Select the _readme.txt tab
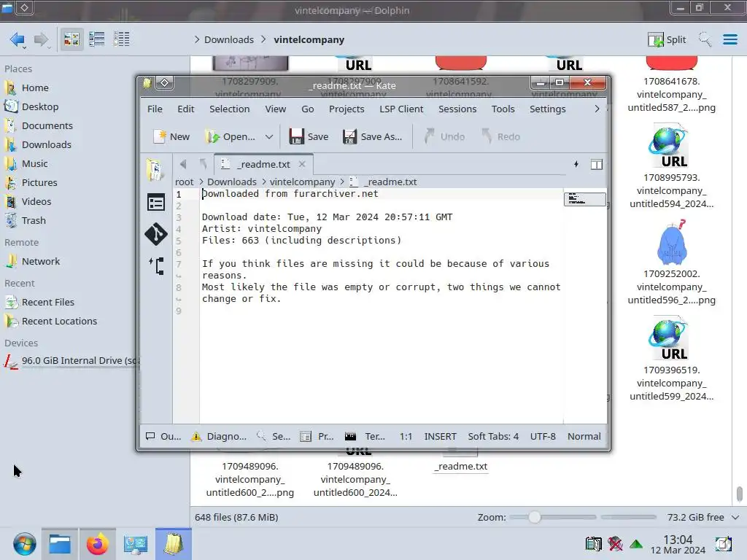Image resolution: width=747 pixels, height=560 pixels. pos(263,164)
